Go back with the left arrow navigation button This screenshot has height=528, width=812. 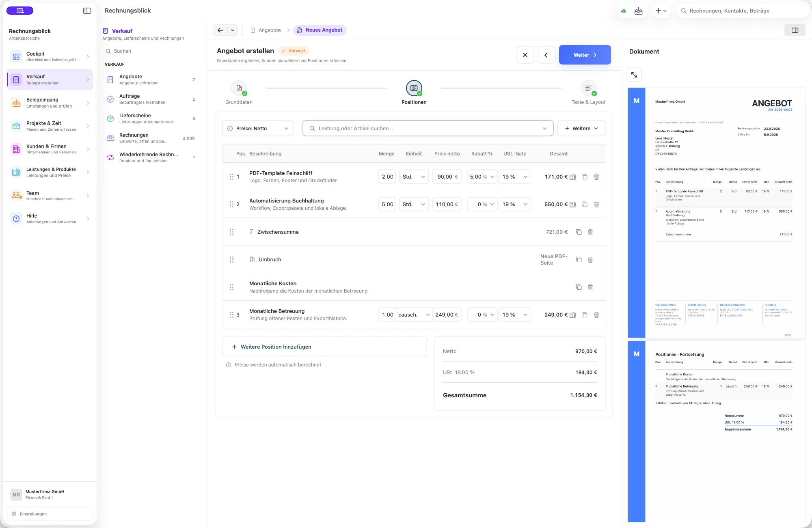point(220,30)
